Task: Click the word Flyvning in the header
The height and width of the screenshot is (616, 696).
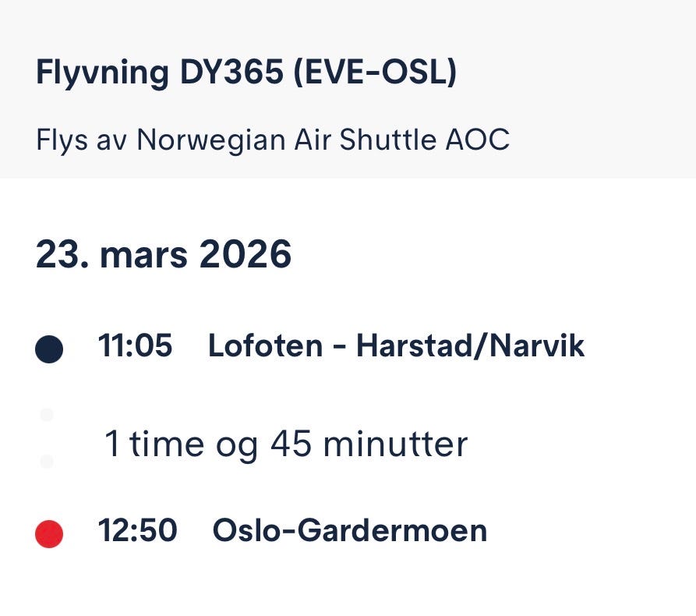Action: (x=103, y=73)
